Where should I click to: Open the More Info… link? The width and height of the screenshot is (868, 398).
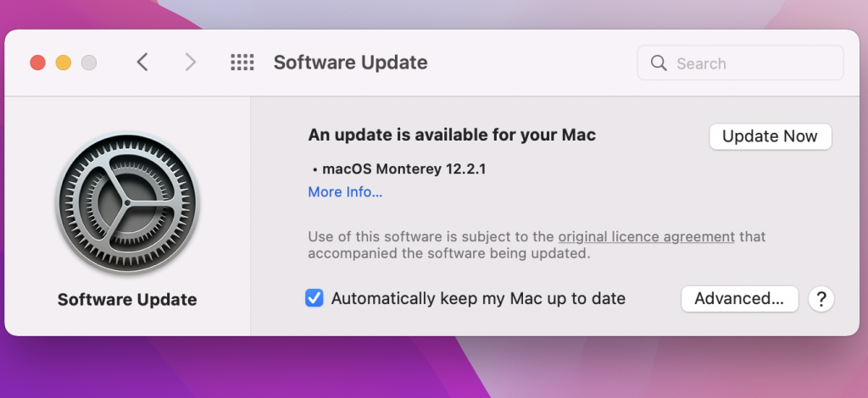[346, 192]
